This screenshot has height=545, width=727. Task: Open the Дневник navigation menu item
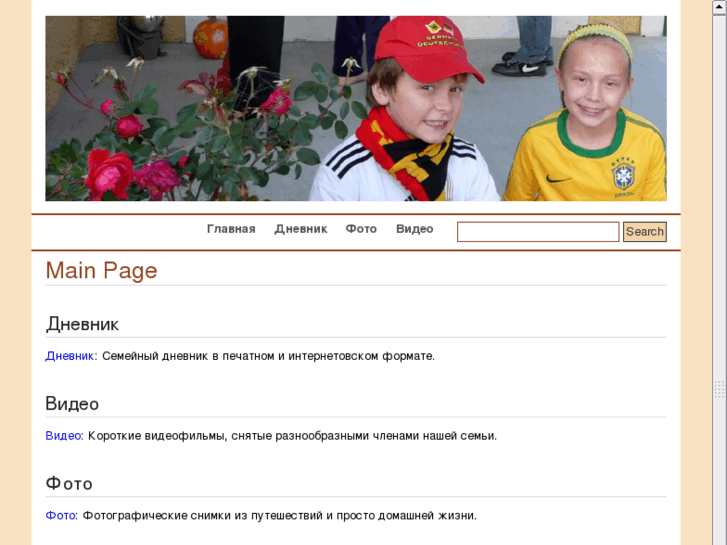(x=301, y=229)
